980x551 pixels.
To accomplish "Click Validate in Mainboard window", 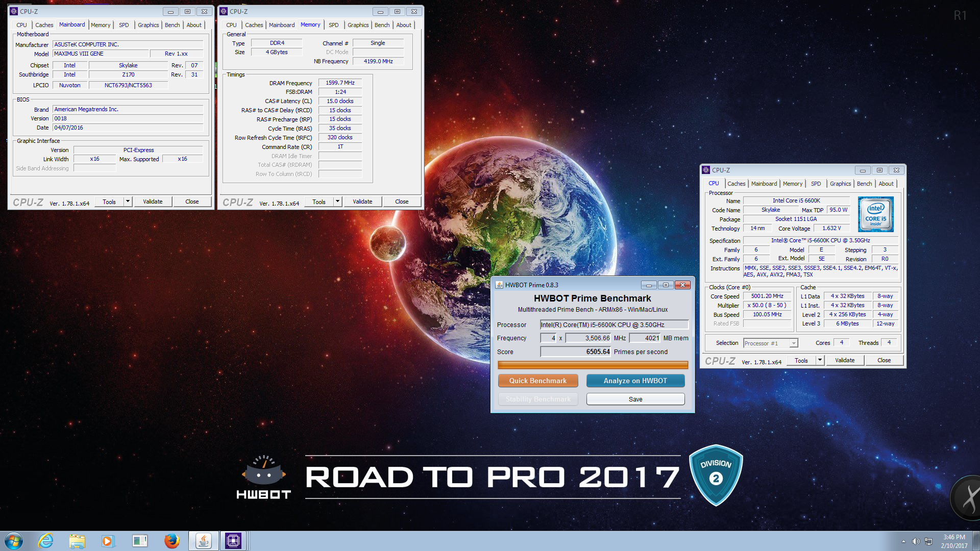I will pos(153,202).
